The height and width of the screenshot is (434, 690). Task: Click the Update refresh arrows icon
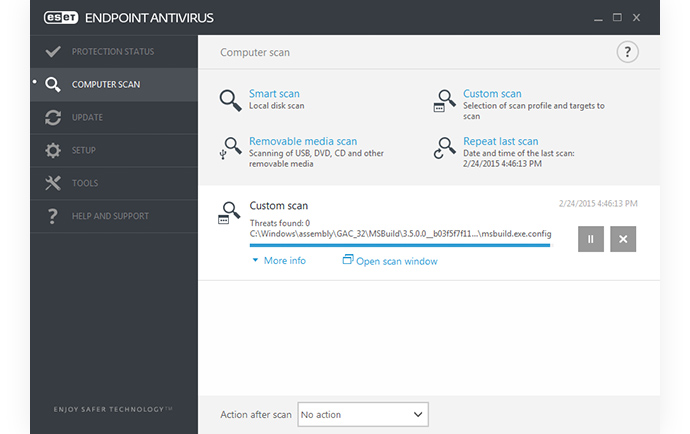point(53,118)
